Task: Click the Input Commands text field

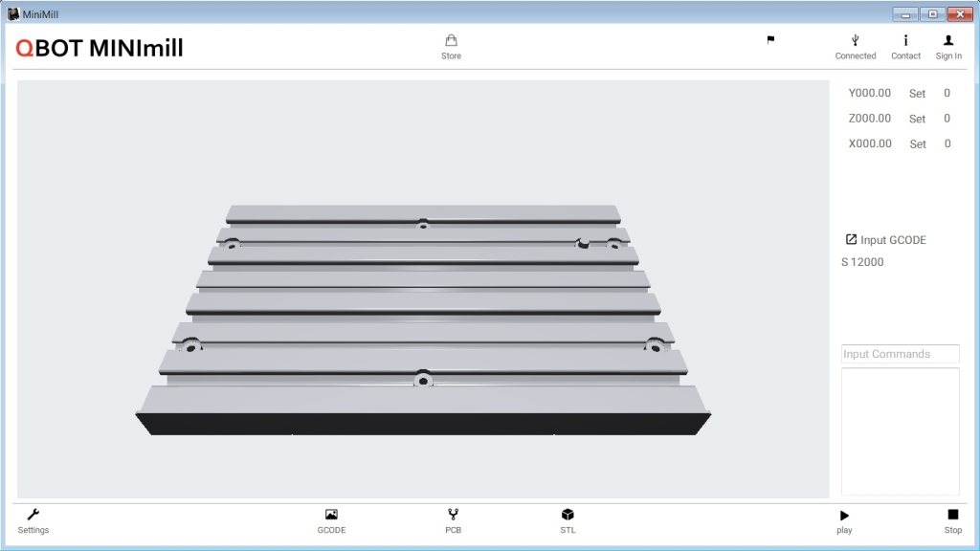Action: point(900,354)
